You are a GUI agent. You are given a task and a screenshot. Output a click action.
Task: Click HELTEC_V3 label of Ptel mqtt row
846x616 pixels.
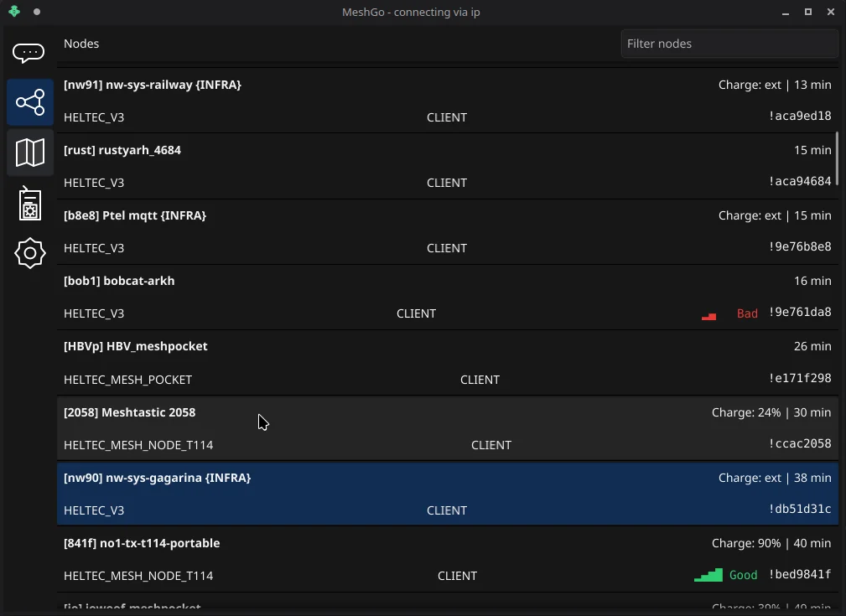tap(94, 248)
